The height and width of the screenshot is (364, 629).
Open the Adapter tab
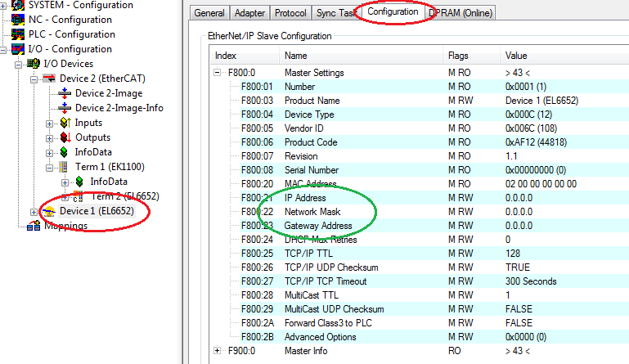[x=249, y=13]
